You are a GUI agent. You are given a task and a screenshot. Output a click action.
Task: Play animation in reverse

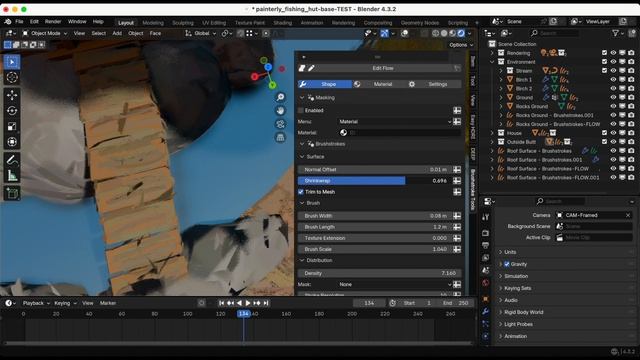click(x=239, y=303)
